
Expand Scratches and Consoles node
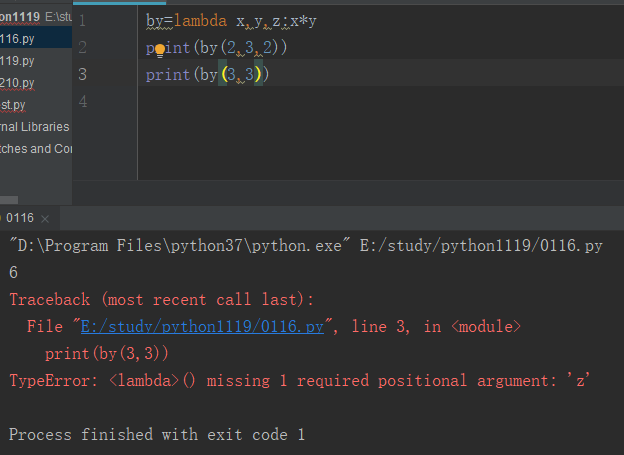point(36,148)
